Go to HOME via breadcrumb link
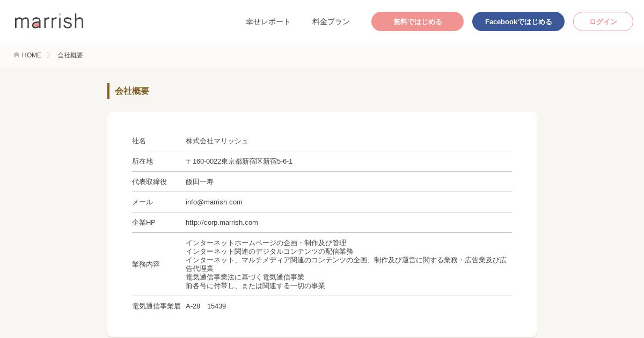 [x=32, y=55]
